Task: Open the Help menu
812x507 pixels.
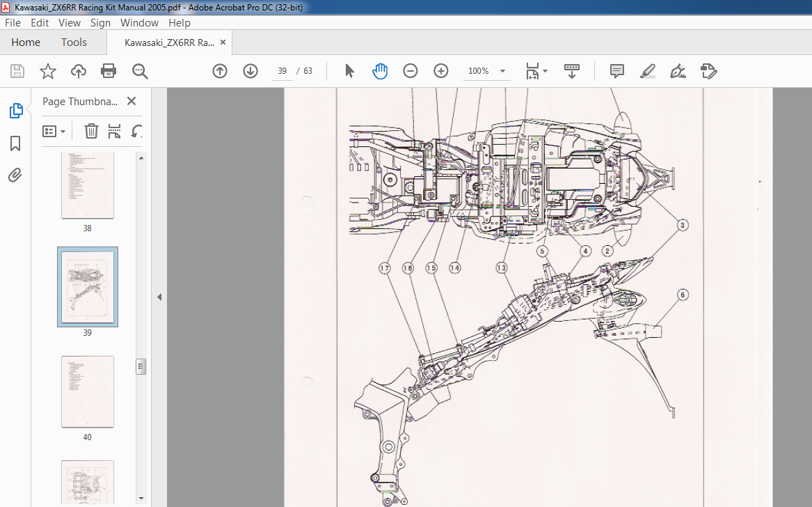Action: pyautogui.click(x=180, y=23)
